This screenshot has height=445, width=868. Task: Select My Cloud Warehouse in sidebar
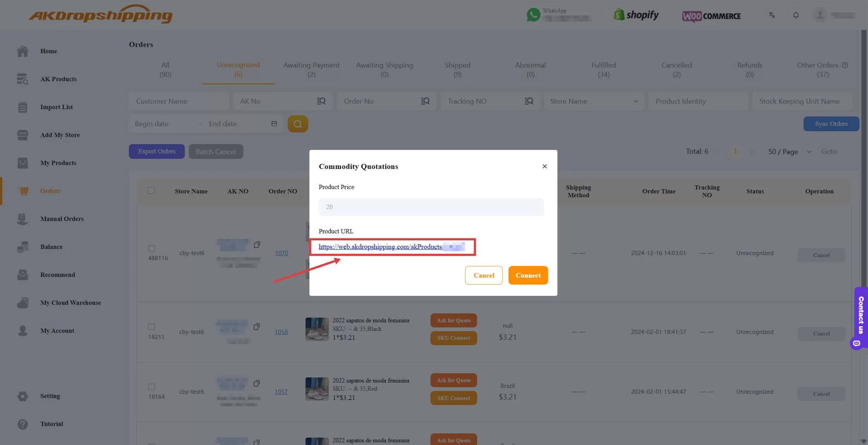(71, 302)
